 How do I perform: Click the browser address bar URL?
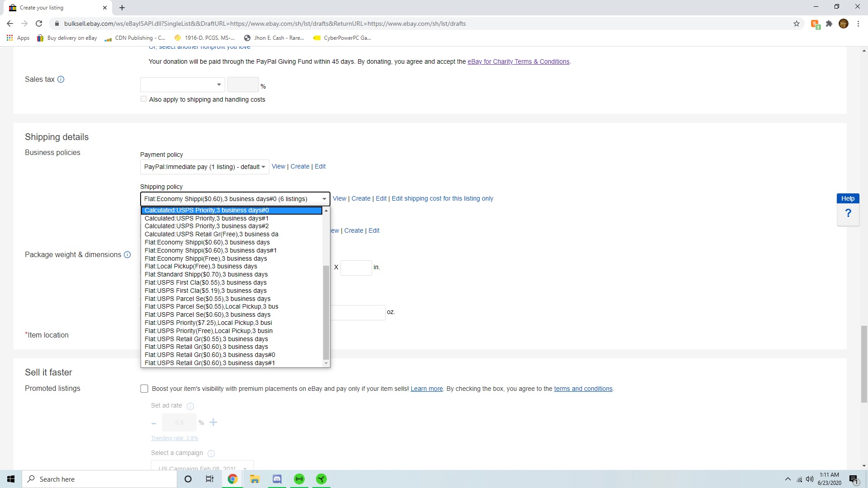pos(265,23)
